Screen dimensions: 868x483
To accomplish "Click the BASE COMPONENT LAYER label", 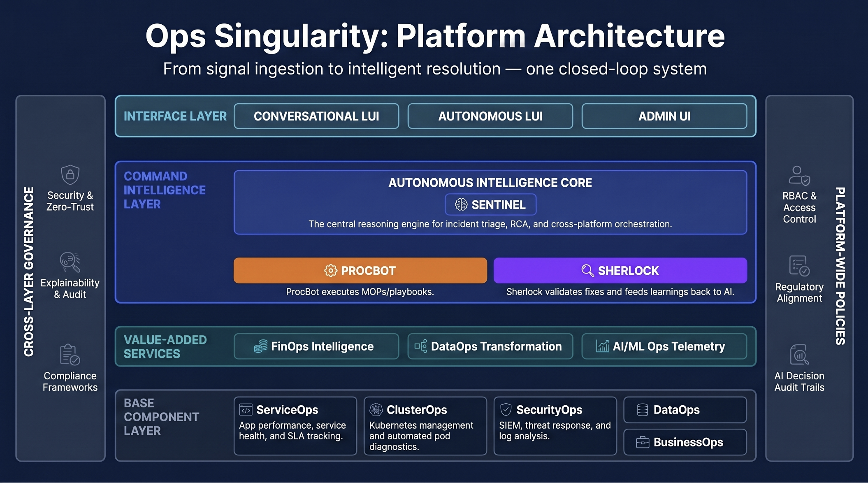I will (x=161, y=417).
